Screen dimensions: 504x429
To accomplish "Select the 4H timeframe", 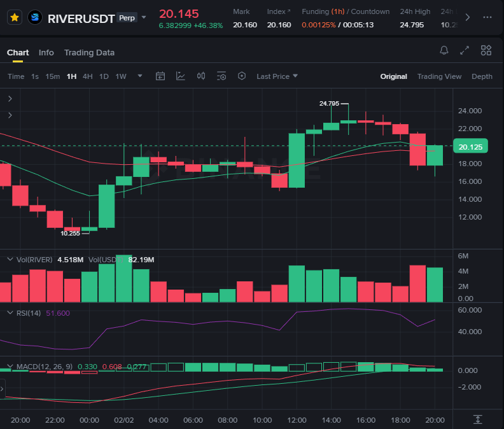I will click(x=88, y=76).
